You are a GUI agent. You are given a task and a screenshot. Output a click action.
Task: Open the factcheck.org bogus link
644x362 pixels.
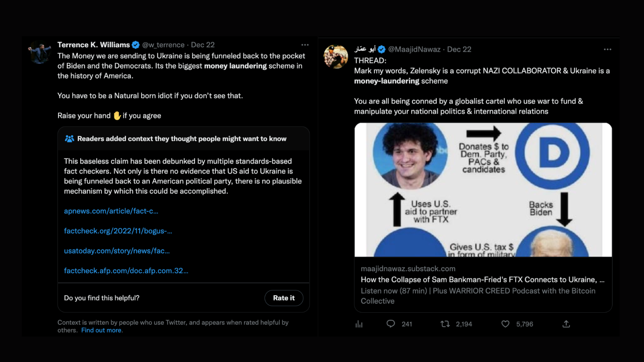[x=118, y=231]
